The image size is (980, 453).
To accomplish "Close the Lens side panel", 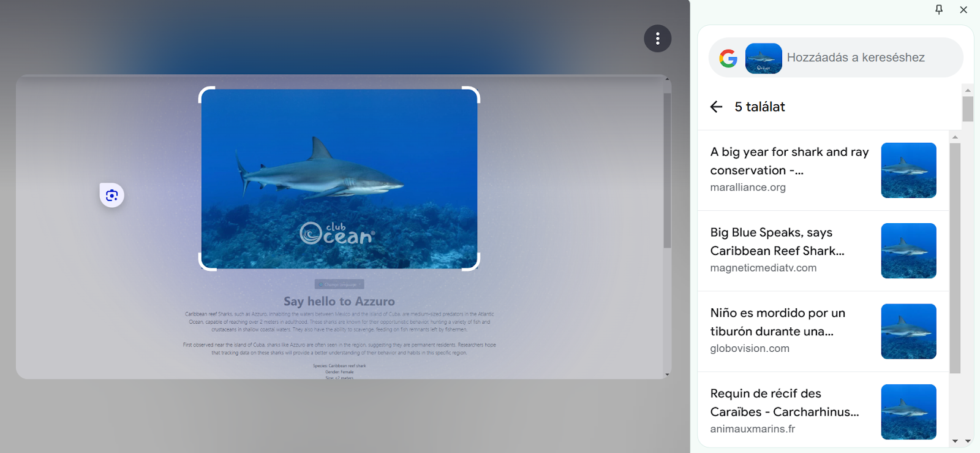I will click(963, 9).
